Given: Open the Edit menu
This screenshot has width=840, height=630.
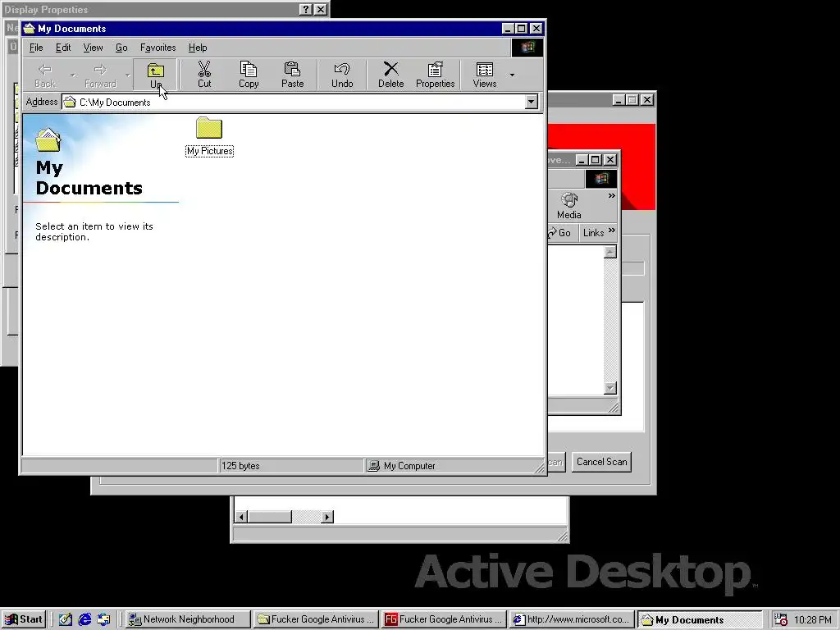Looking at the screenshot, I should pos(63,48).
